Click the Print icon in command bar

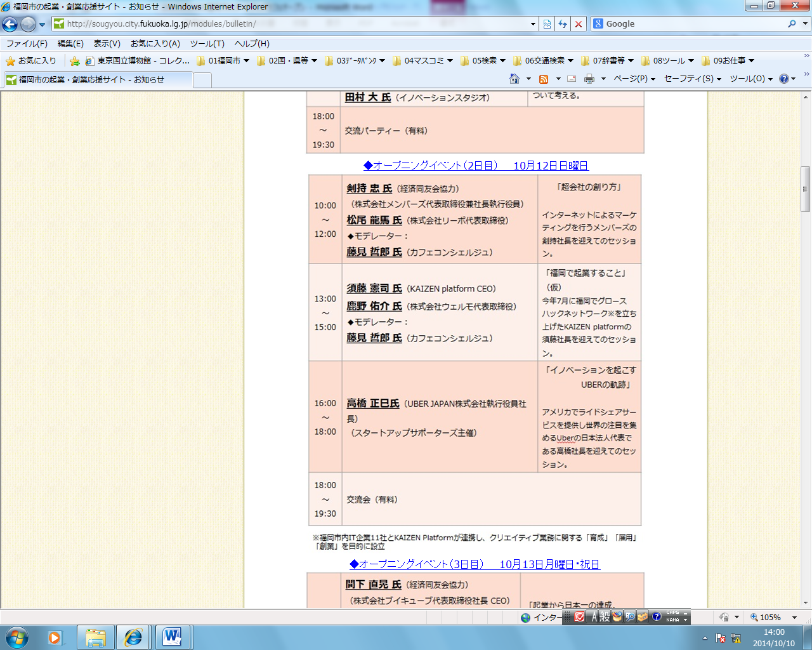tap(589, 79)
